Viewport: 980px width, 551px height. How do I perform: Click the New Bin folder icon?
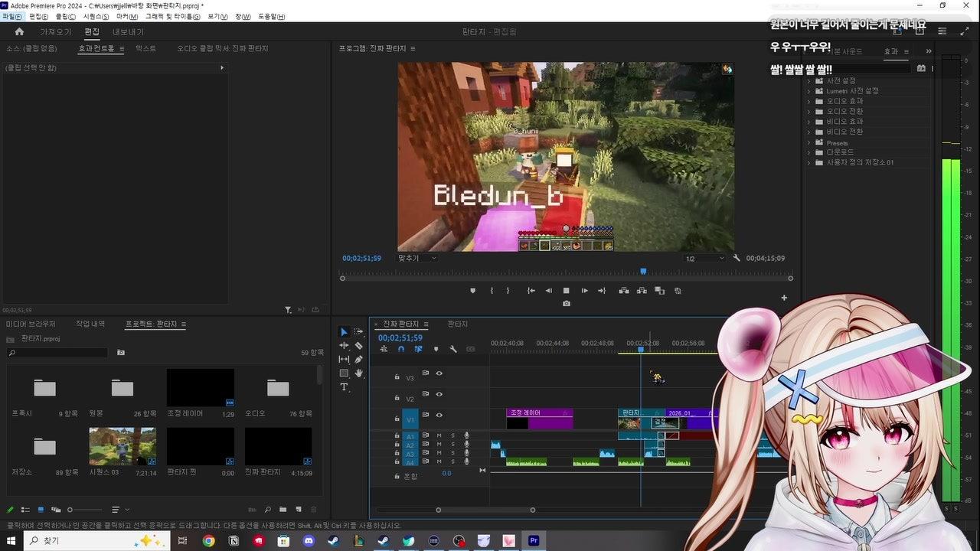(283, 510)
